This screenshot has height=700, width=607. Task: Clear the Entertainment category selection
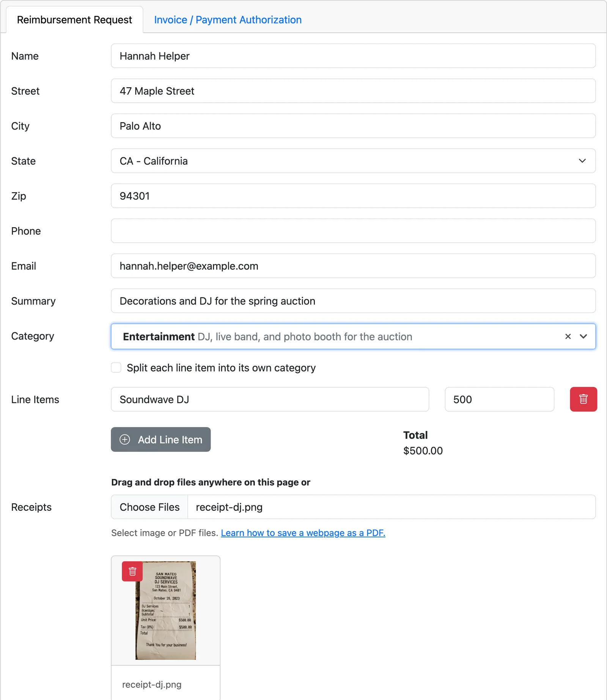[568, 336]
